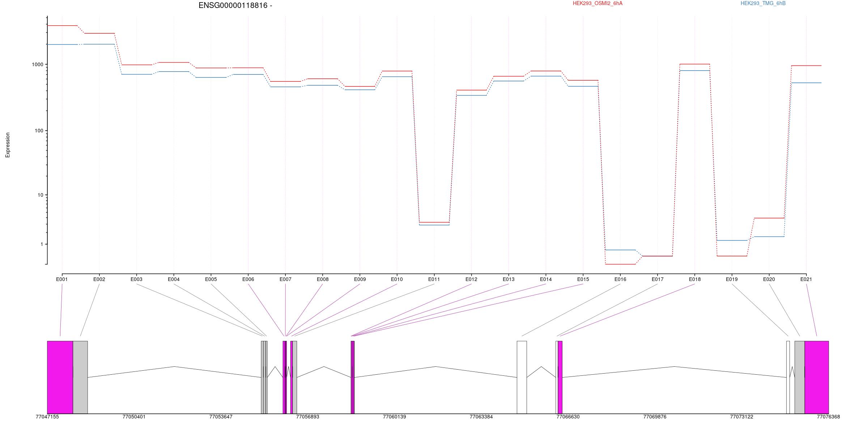Click the ENSG00000118816 gene title

pos(235,5)
